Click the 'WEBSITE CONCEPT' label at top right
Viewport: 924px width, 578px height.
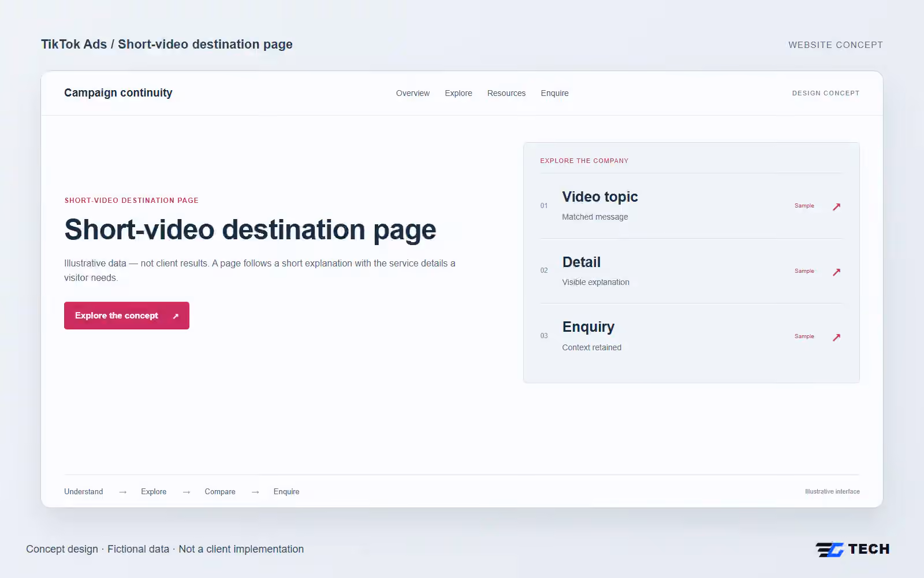[835, 45]
